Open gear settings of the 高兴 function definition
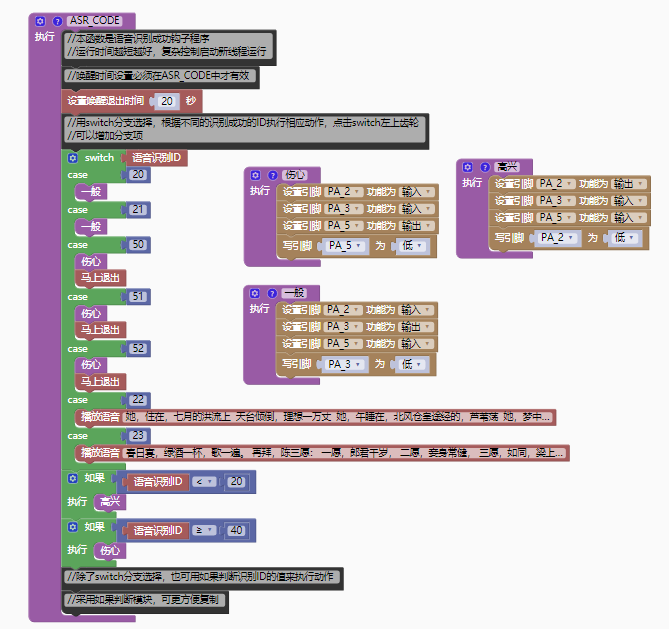 pos(468,167)
